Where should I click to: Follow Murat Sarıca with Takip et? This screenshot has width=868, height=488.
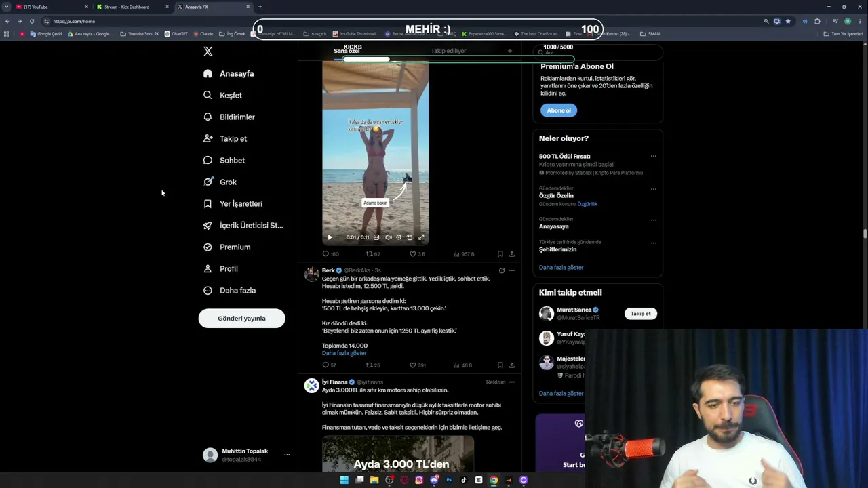[x=641, y=314]
